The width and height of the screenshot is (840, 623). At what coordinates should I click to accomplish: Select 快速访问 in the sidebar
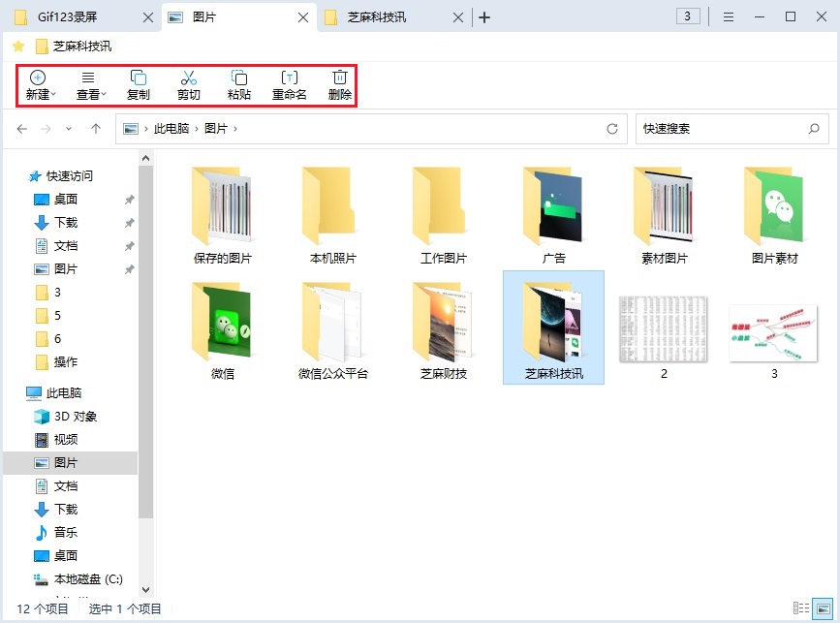point(60,175)
